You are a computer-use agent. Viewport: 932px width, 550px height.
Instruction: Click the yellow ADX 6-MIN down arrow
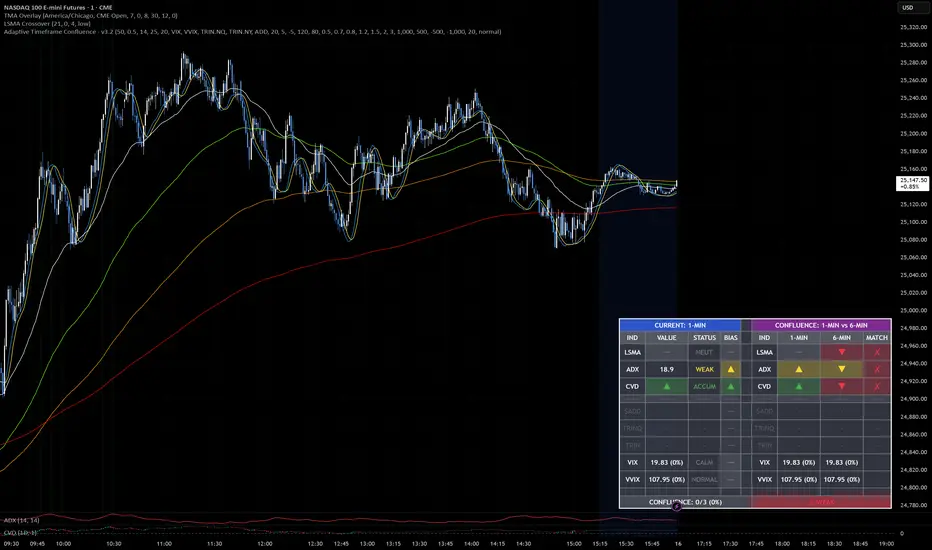841,369
